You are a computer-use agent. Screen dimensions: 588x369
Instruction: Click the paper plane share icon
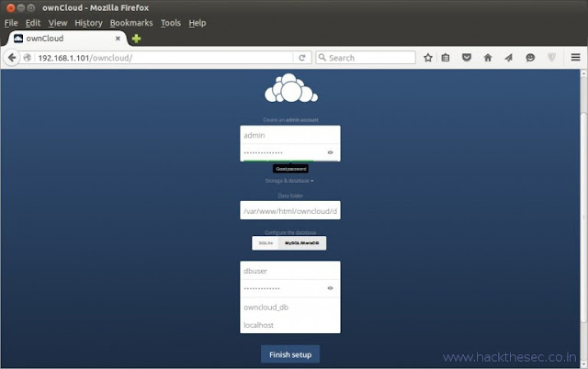coord(508,58)
